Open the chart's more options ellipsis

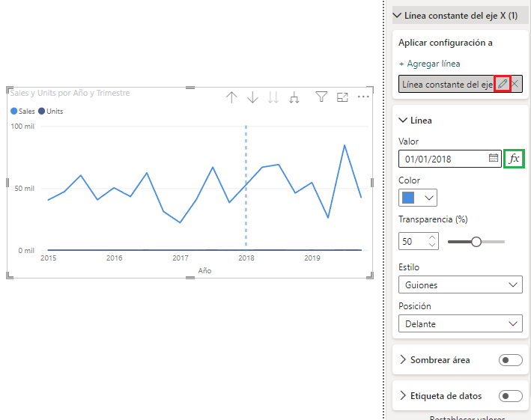(x=363, y=97)
